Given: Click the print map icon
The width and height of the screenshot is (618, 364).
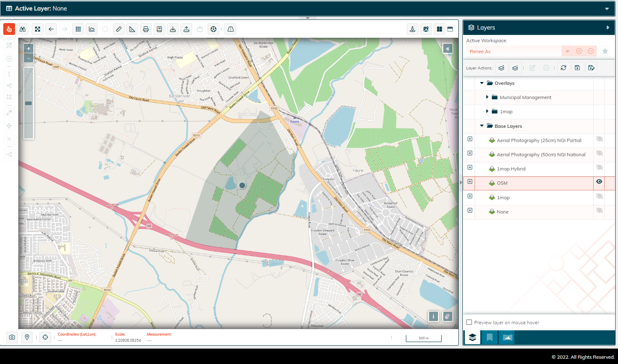Looking at the screenshot, I should point(146,29).
